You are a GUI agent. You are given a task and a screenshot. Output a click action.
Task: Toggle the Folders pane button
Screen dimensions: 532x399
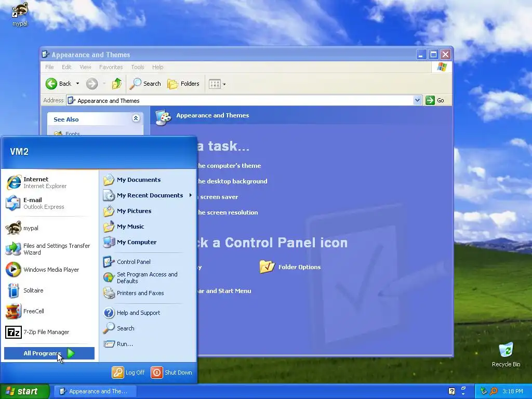tap(183, 84)
